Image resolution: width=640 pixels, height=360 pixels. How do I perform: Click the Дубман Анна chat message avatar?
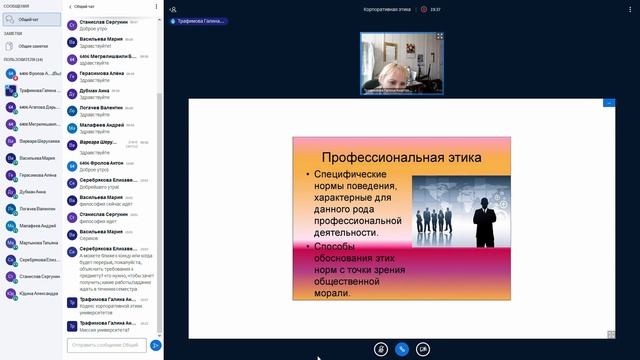pyautogui.click(x=72, y=94)
